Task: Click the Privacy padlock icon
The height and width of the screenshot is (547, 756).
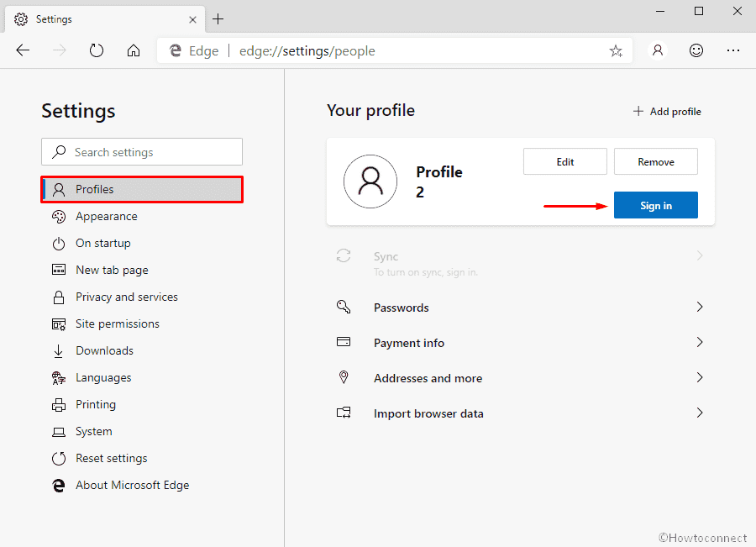Action: pyautogui.click(x=59, y=297)
